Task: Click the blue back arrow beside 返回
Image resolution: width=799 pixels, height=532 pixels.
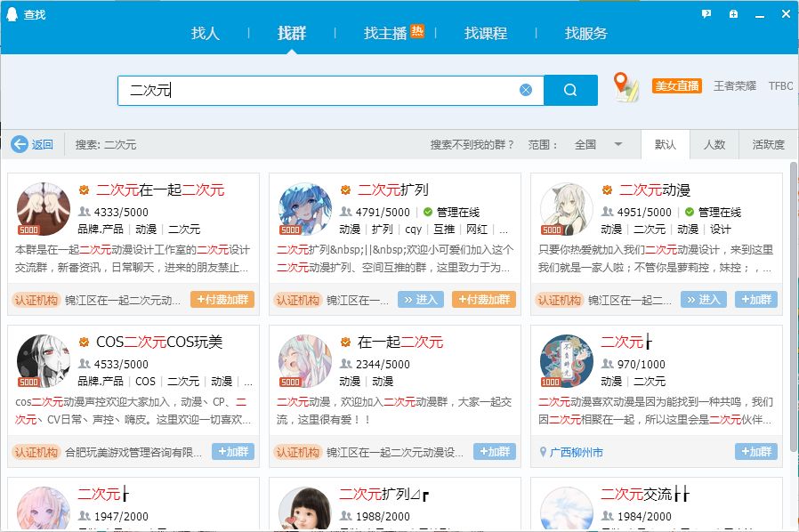Action: coord(19,145)
